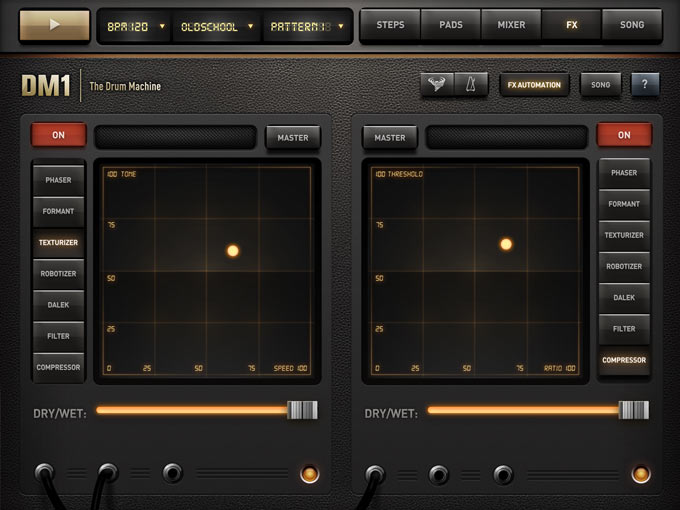
Task: Open help with the question mark button
Action: [x=644, y=84]
